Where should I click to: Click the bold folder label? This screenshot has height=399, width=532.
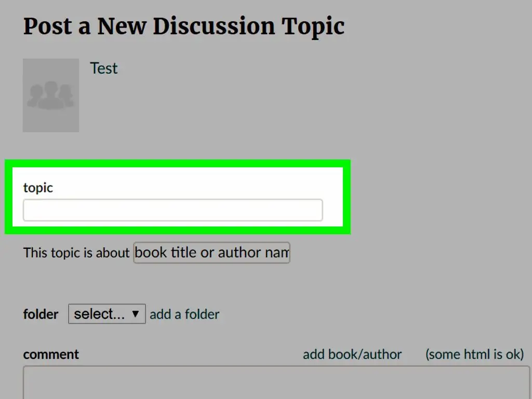41,314
